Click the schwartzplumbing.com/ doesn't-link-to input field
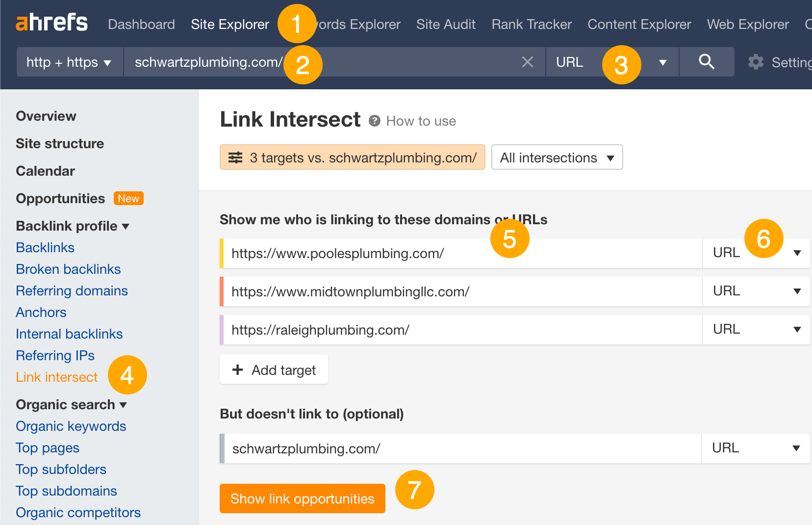812x525 pixels. (441, 448)
